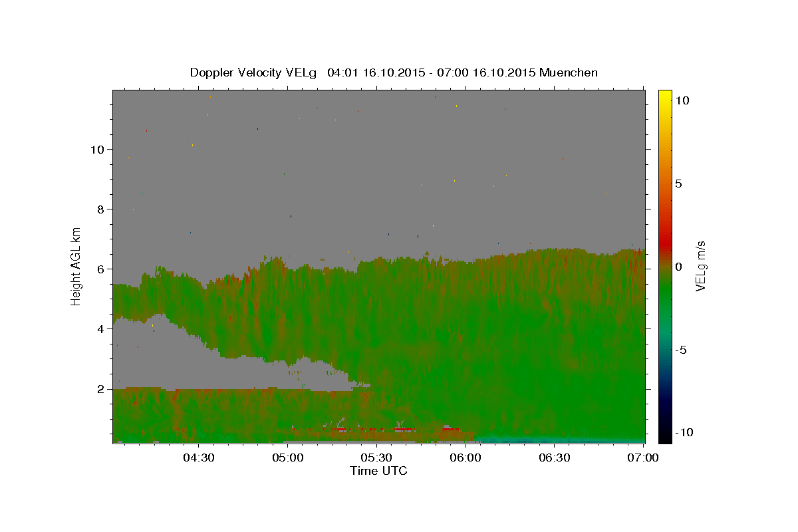Click the black bottom of the colorbar
Screen dimensions: 798x532
(665, 438)
